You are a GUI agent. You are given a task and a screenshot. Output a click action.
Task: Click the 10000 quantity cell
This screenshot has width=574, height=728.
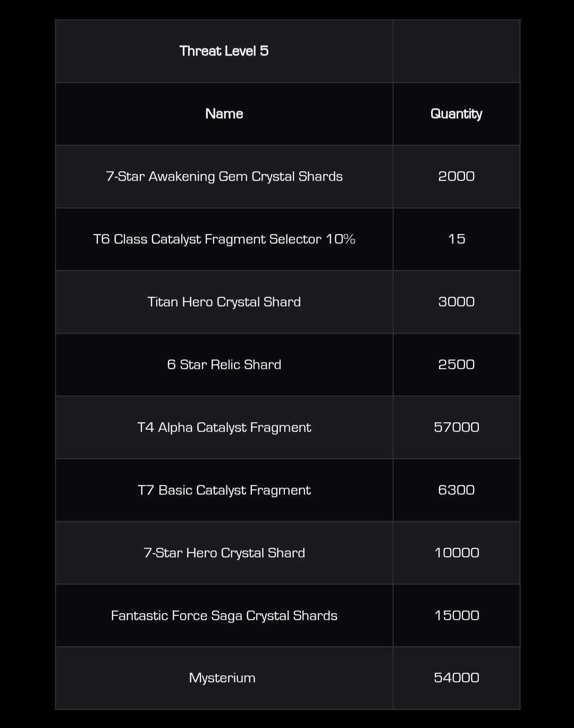[x=456, y=553]
